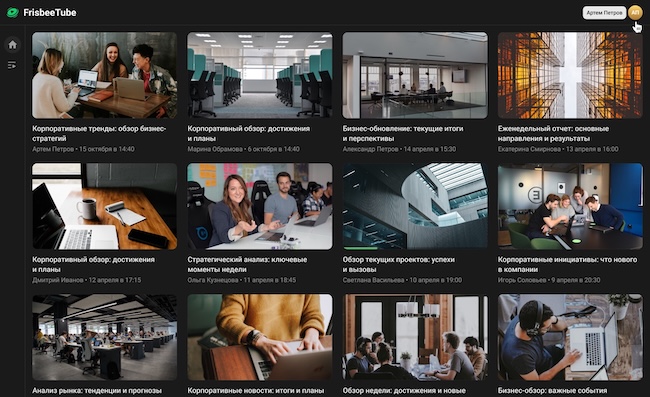Open the man with headphones thumbnail
Image resolution: width=650 pixels, height=397 pixels.
(x=570, y=337)
